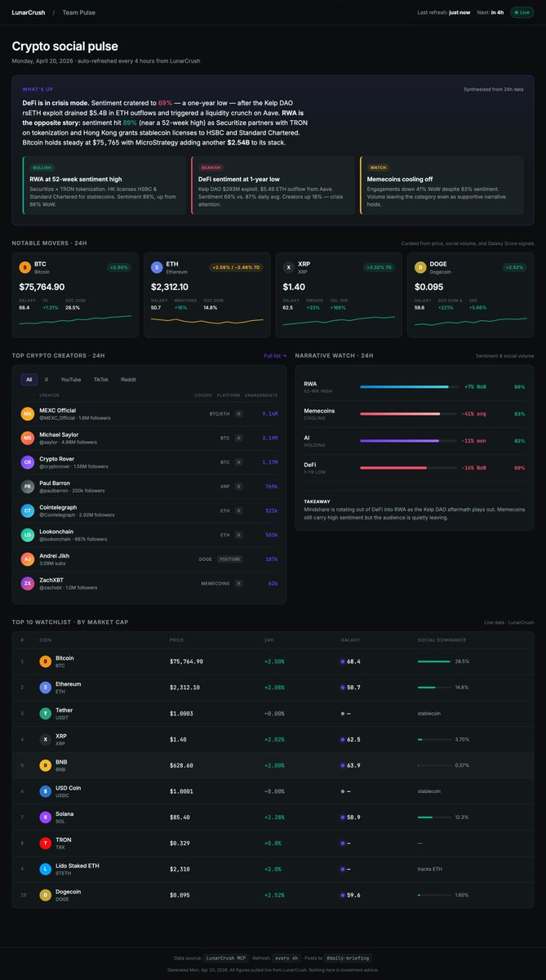546x980 pixels.
Task: Click the every 4h refresh tag
Action: tap(288, 958)
